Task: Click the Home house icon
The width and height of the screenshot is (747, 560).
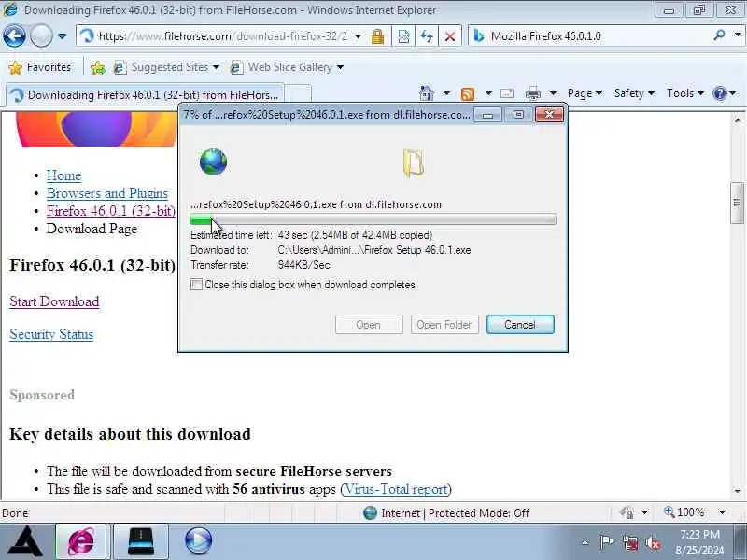Action: tap(427, 93)
